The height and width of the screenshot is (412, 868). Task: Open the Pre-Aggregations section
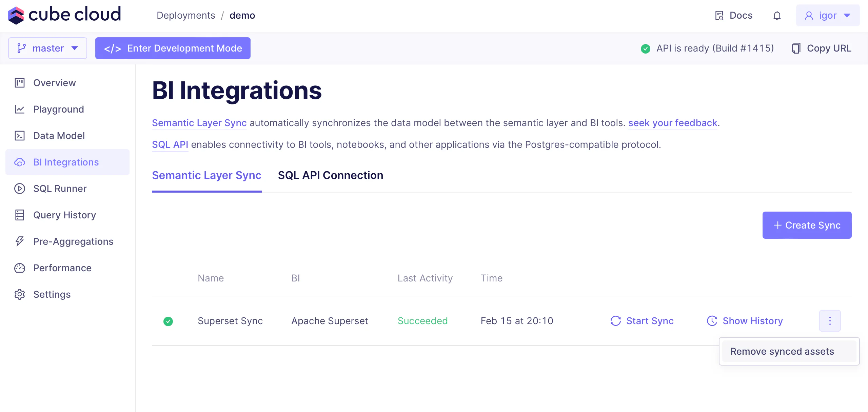[x=73, y=241]
